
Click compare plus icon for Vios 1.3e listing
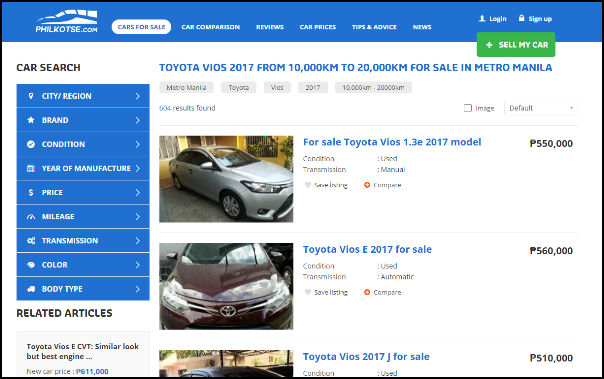[x=367, y=185]
